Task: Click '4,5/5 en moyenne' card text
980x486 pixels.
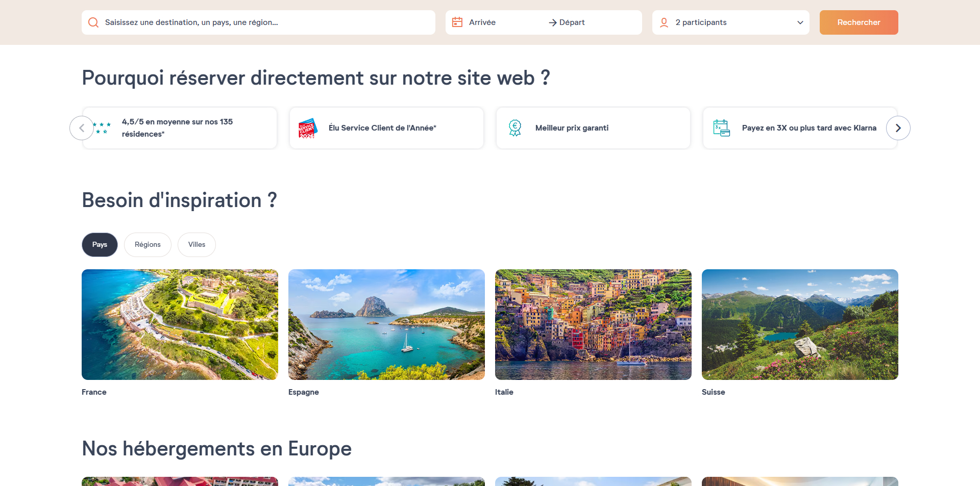Action: 177,128
